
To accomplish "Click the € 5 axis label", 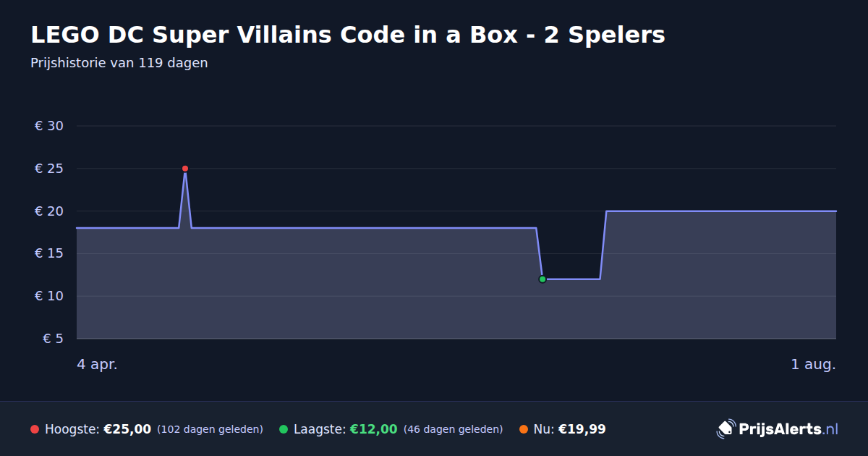I will pyautogui.click(x=54, y=339).
